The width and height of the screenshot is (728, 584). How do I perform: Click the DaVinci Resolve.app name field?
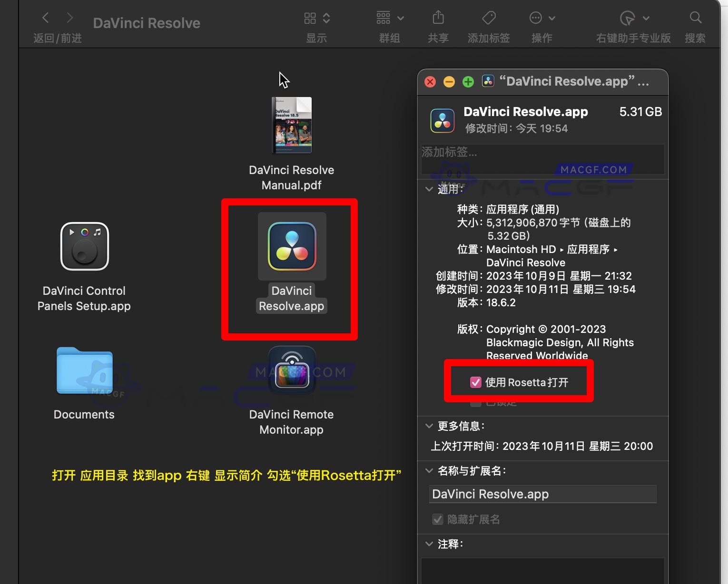[542, 494]
